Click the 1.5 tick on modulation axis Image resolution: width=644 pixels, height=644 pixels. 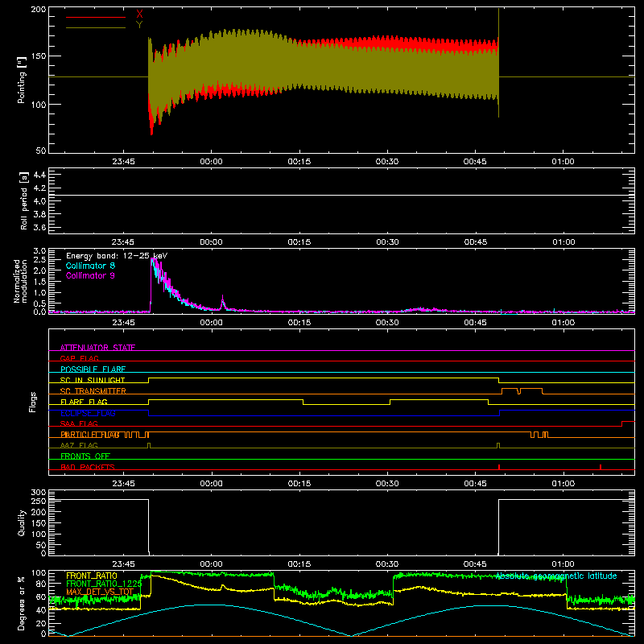(x=39, y=282)
